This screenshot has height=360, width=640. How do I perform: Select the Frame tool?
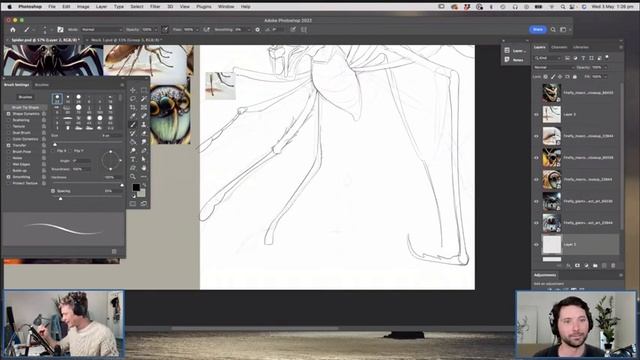tap(144, 107)
